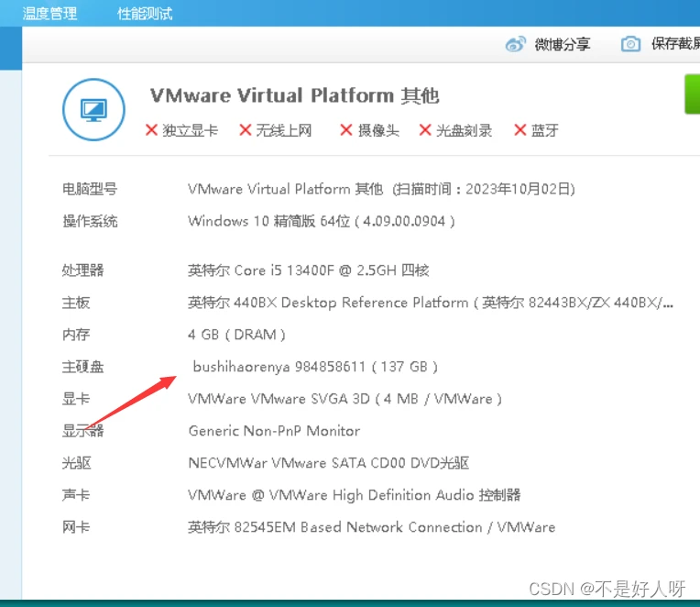Click the red X beside 光盘刻录
The width and height of the screenshot is (700, 607).
425,130
